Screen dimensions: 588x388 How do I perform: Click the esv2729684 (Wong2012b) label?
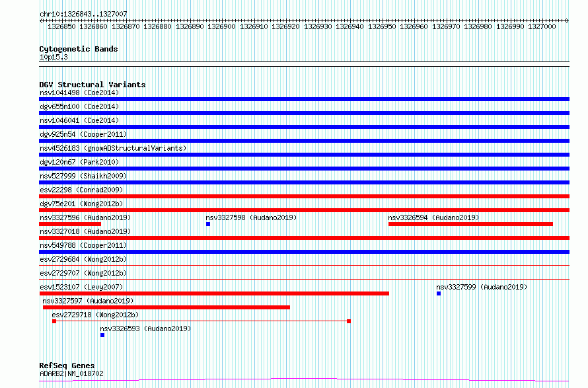83,259
